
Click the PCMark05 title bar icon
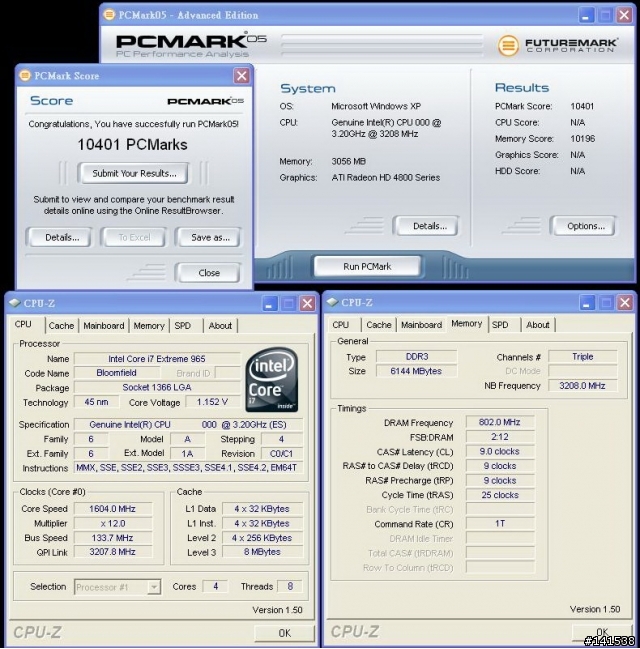109,15
